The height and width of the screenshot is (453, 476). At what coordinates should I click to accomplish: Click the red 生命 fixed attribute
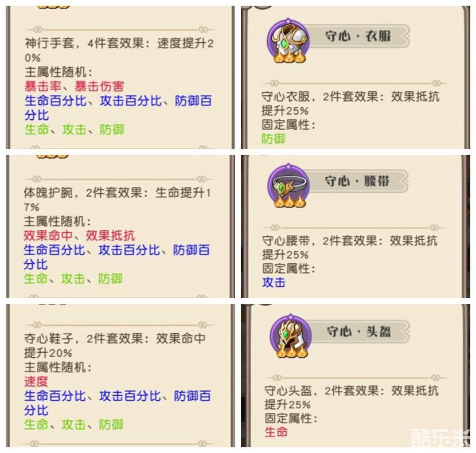[x=276, y=432]
